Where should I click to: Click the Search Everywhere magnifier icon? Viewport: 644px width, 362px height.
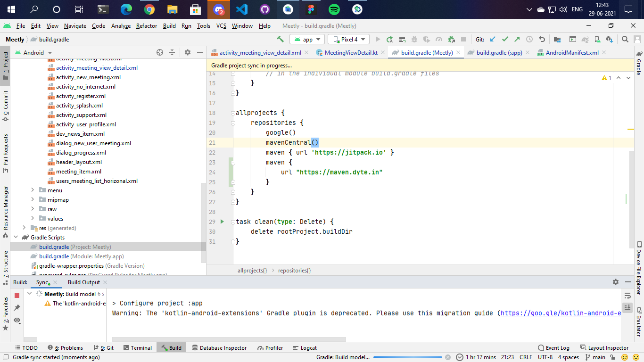625,40
